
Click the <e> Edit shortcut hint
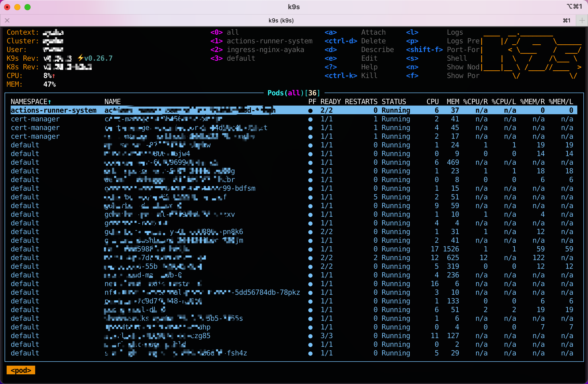click(351, 58)
